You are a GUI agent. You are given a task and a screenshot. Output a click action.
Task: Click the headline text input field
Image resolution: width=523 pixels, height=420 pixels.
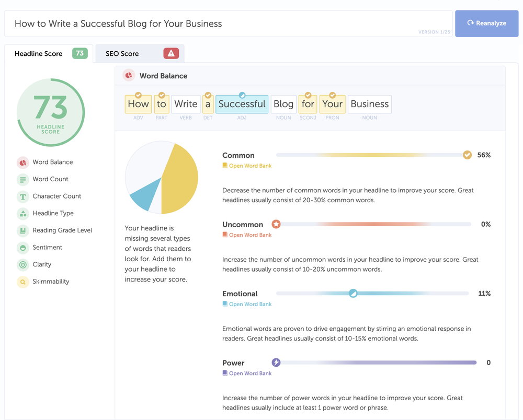[x=228, y=24]
